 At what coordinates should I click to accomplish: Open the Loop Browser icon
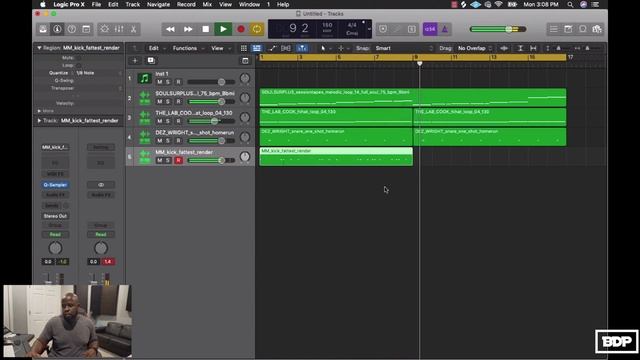click(x=583, y=29)
